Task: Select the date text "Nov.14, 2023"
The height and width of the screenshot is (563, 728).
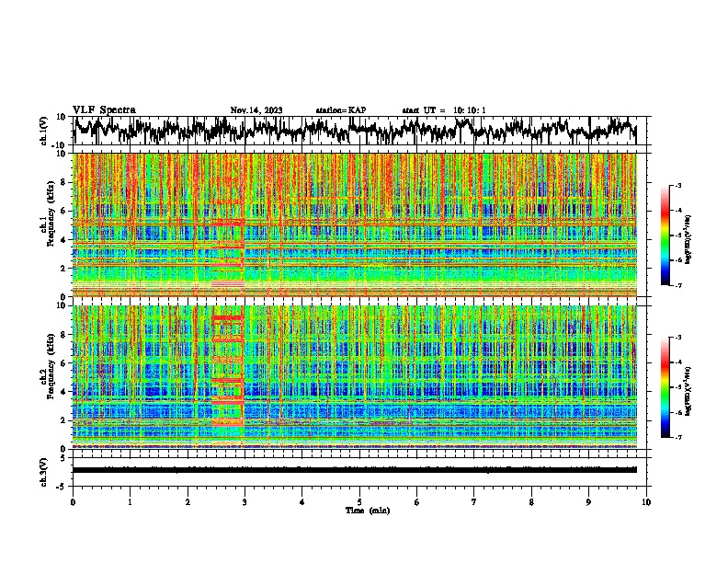Action: (x=256, y=110)
